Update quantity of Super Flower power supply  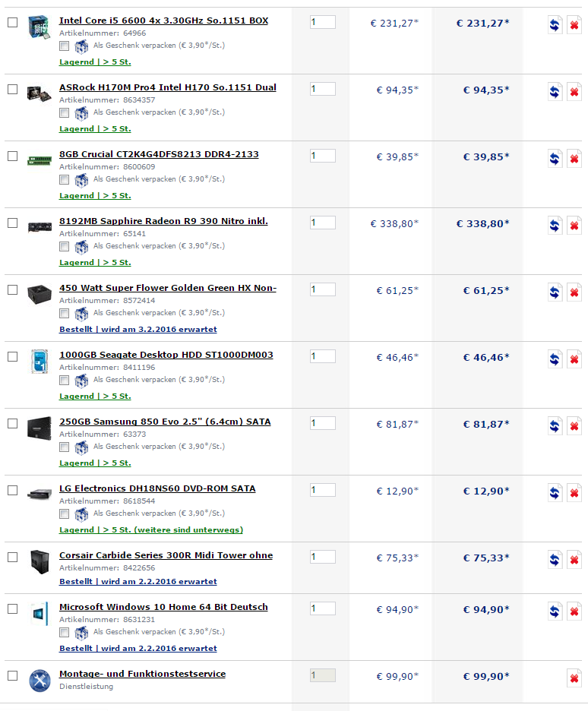(x=555, y=292)
